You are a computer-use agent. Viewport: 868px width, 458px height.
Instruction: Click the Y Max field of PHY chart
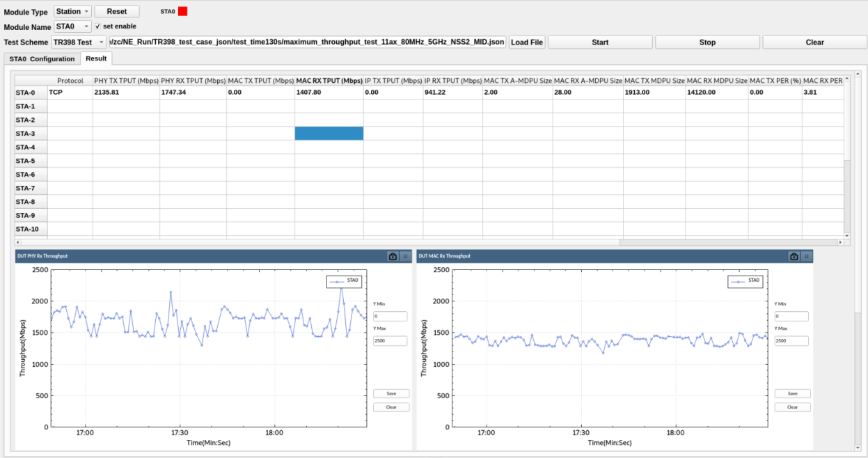390,341
